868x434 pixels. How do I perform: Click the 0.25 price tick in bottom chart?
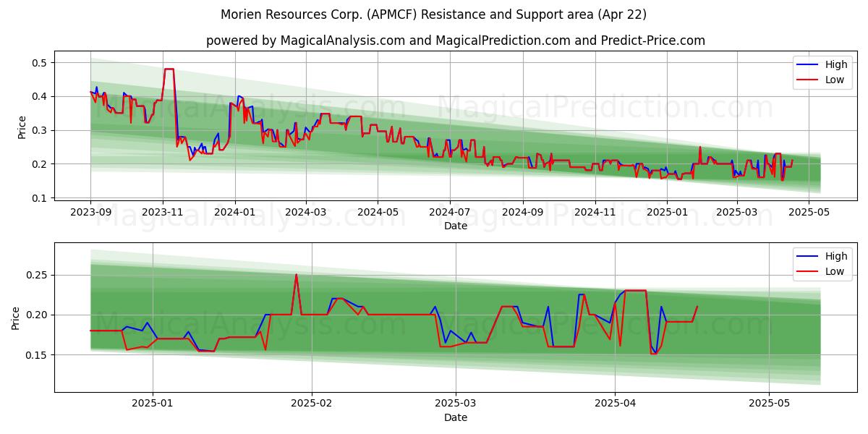[x=37, y=275]
